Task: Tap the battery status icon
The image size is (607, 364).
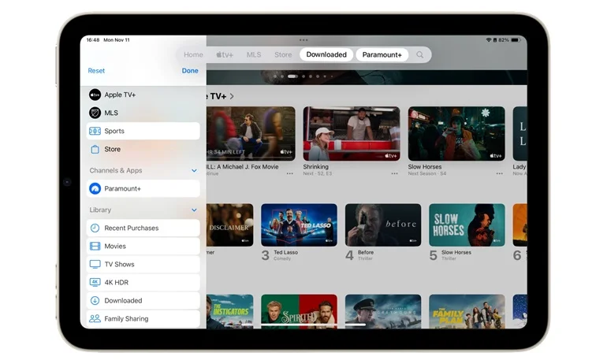Action: (x=516, y=40)
